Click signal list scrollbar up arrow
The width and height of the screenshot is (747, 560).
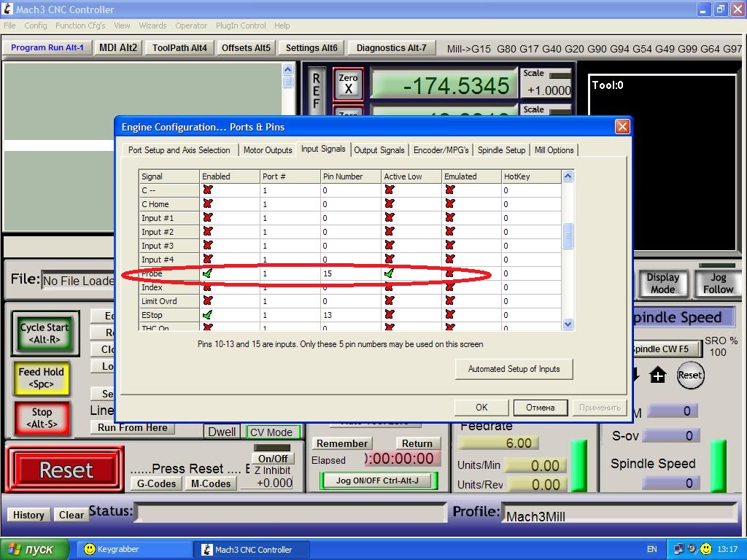click(568, 176)
